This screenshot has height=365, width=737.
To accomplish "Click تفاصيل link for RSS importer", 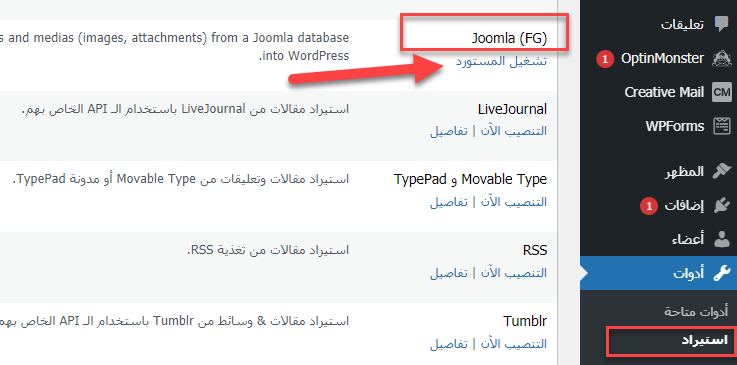I will pyautogui.click(x=448, y=273).
